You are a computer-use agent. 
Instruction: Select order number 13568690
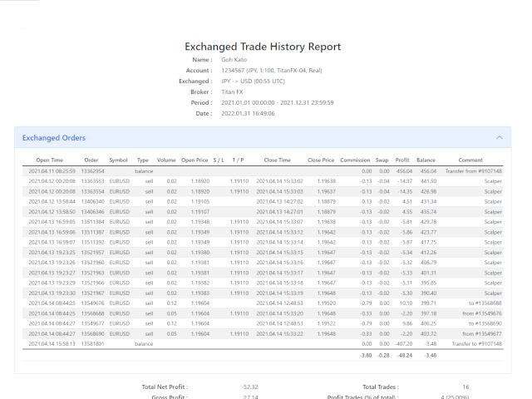(x=92, y=334)
